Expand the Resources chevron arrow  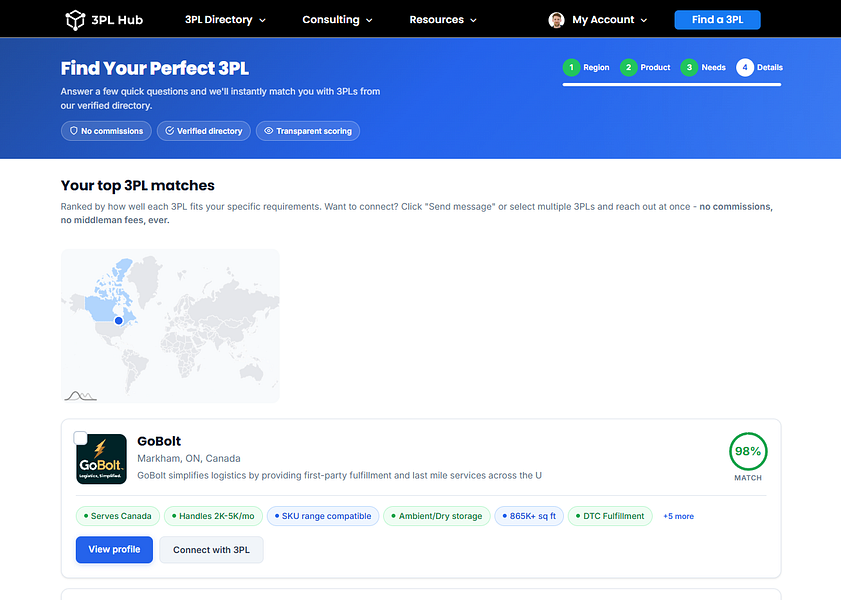tap(473, 20)
